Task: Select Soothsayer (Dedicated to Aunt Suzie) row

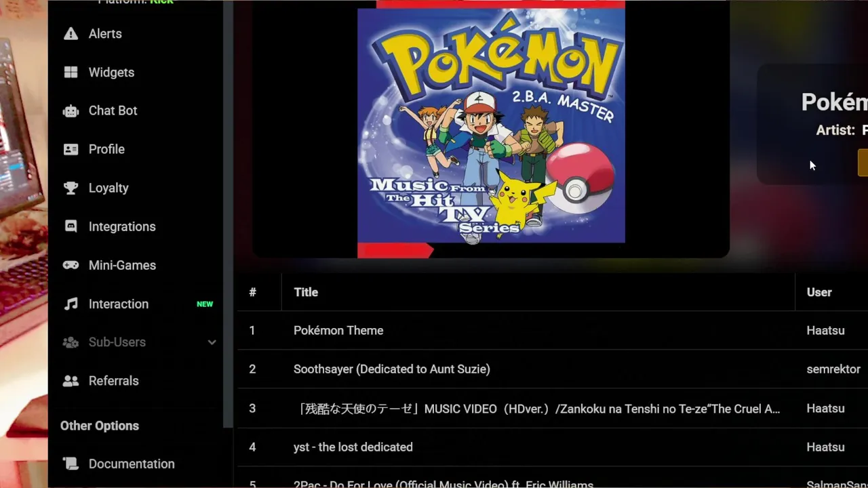Action: 553,369
